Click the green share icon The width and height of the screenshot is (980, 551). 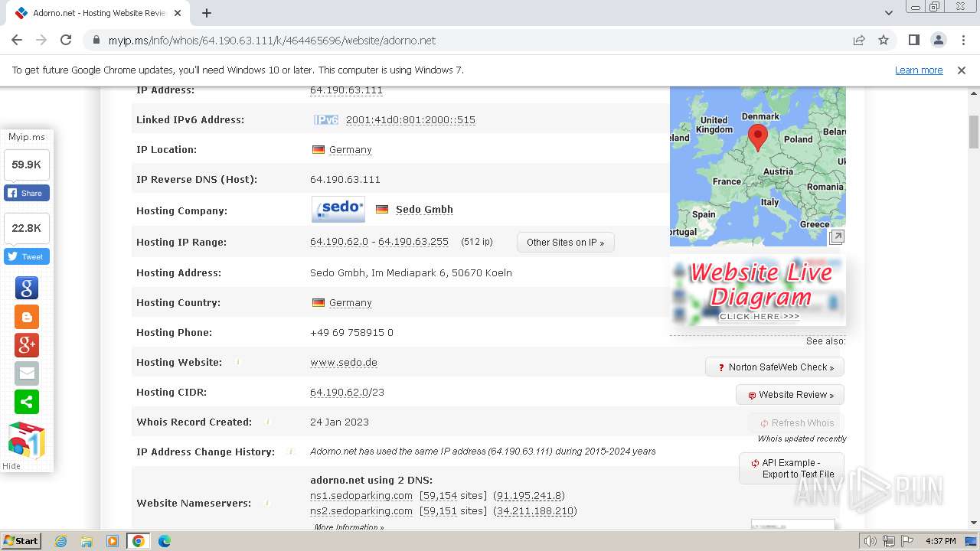click(x=27, y=401)
